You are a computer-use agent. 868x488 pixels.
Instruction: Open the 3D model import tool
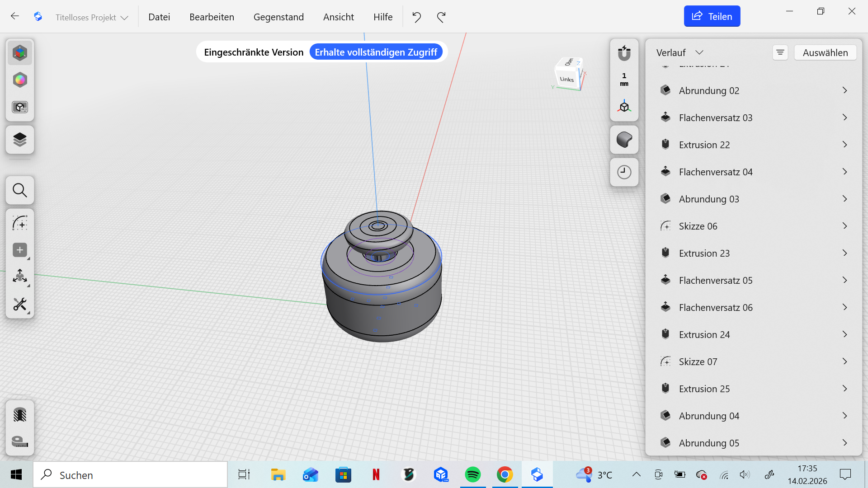click(20, 107)
